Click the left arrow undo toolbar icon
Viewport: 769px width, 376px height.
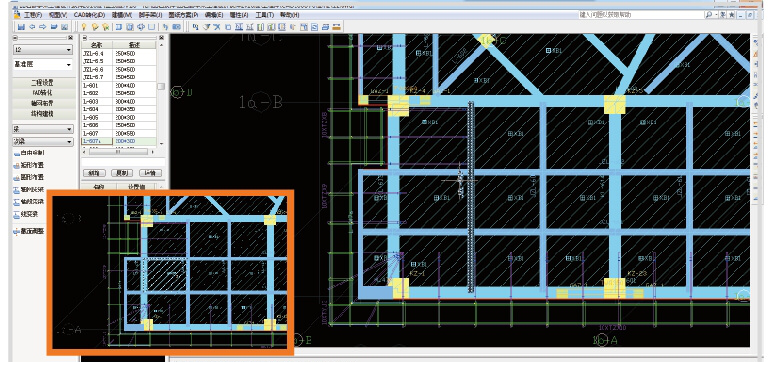(x=32, y=27)
